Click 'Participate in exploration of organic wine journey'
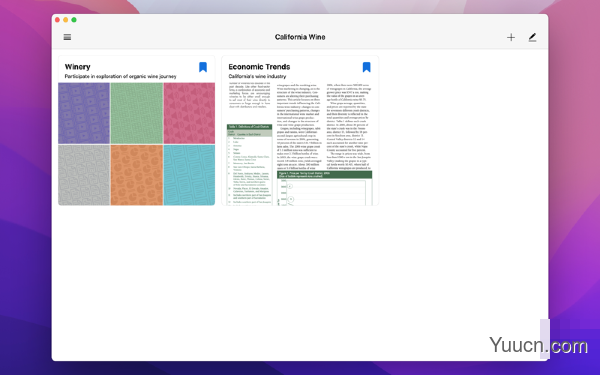Screen dimensions: 600x375 [x=121, y=77]
